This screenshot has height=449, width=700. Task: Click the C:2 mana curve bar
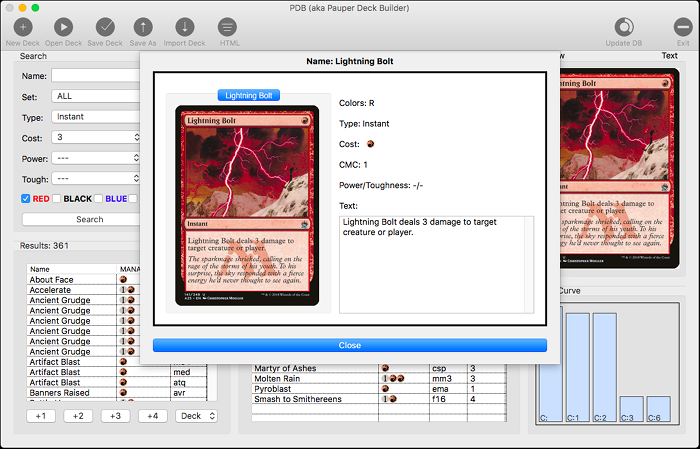605,367
